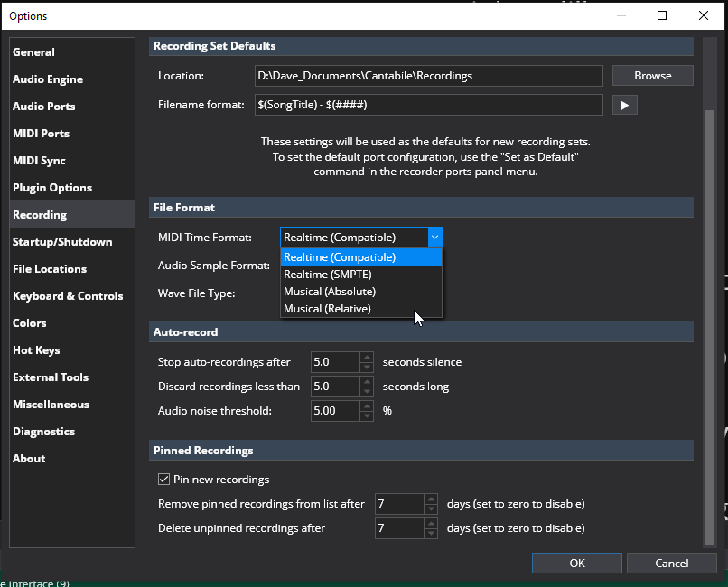Go to the Hot Keys settings page

pos(36,350)
